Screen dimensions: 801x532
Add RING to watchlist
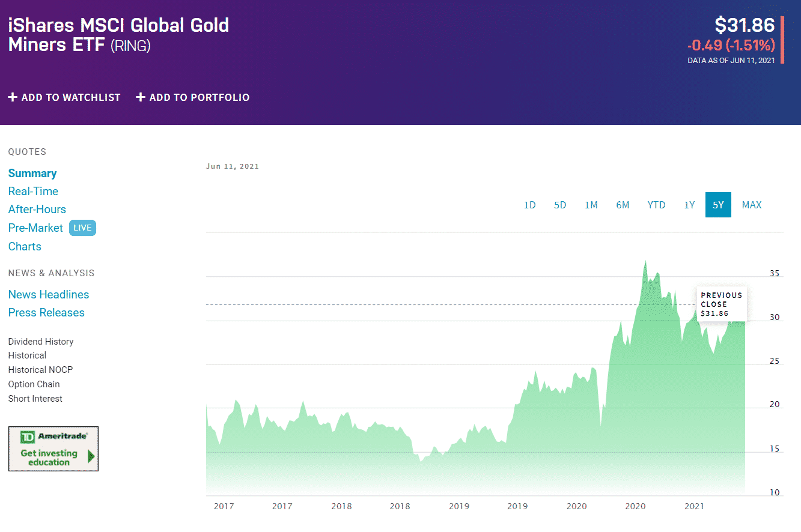64,97
